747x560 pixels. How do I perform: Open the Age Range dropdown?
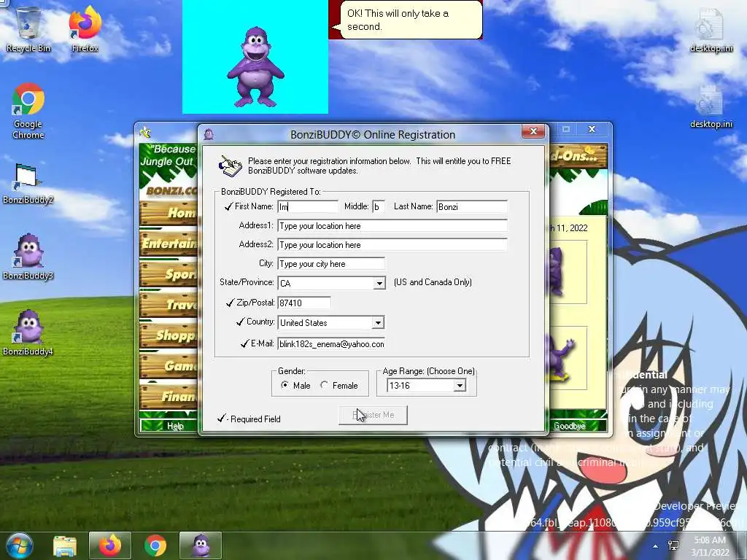click(x=460, y=386)
